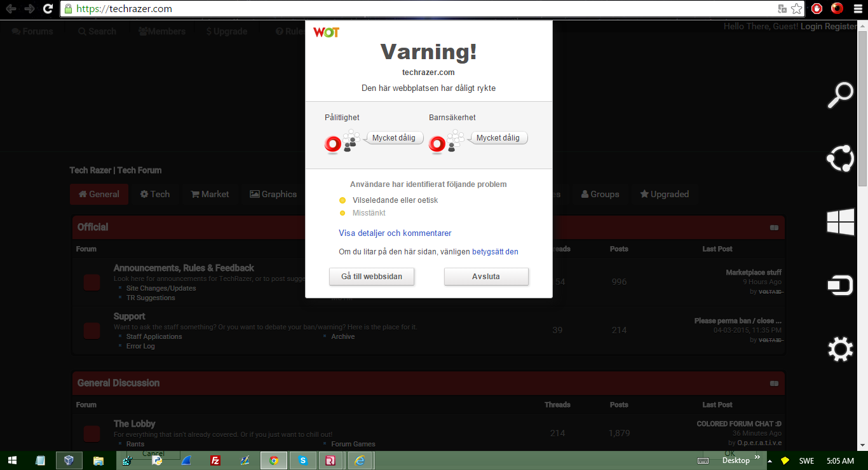Open the Share charm
This screenshot has height=470, width=868.
[x=839, y=159]
